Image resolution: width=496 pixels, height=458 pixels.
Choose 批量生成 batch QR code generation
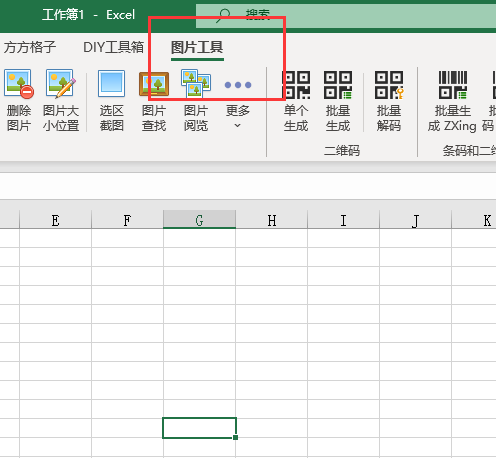[x=338, y=100]
